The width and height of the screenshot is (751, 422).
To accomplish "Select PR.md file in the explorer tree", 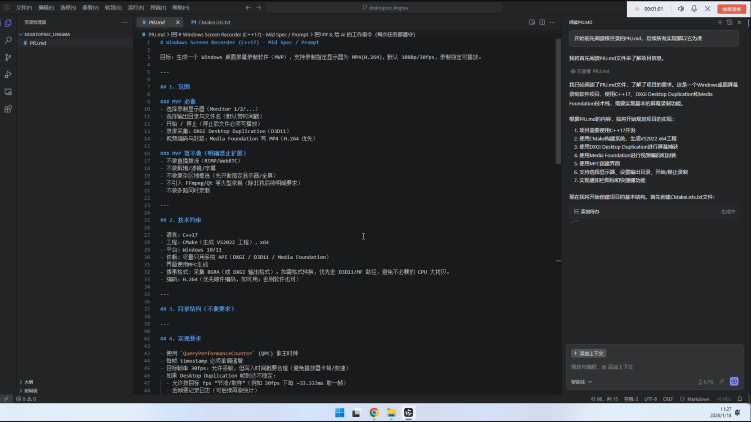I will click(x=76, y=43).
